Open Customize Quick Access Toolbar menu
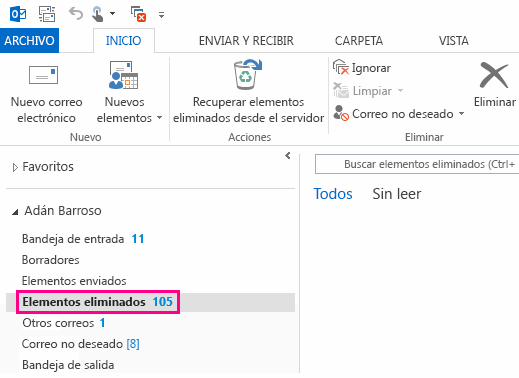The height and width of the screenshot is (378, 519). click(161, 15)
